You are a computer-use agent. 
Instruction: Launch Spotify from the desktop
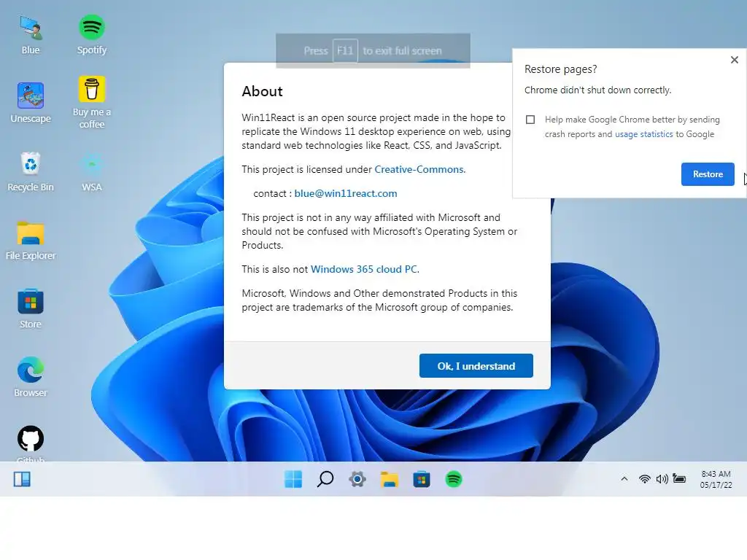coord(91,34)
